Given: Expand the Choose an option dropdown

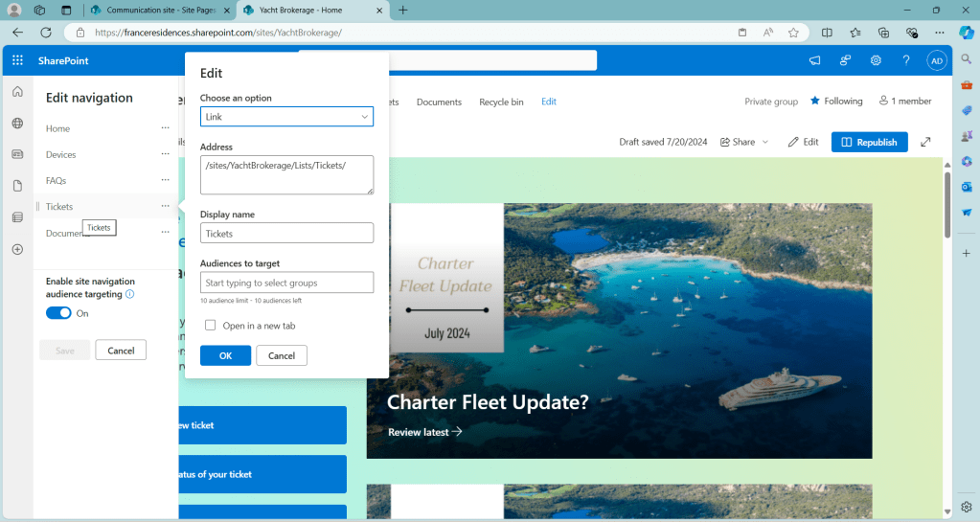Looking at the screenshot, I should point(286,117).
